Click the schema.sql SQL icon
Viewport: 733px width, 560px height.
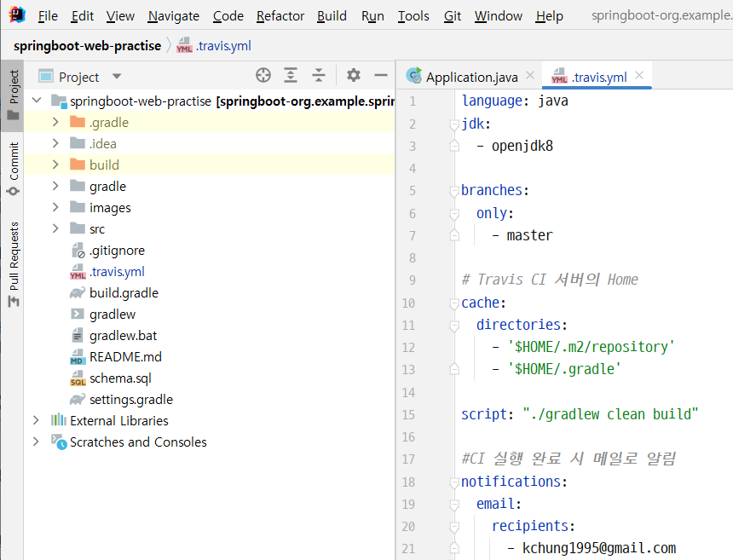point(78,378)
